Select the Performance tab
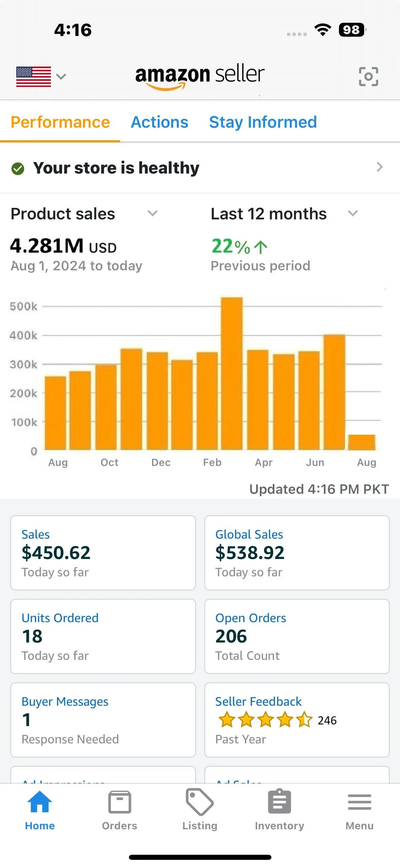This screenshot has height=868, width=400. pyautogui.click(x=60, y=122)
